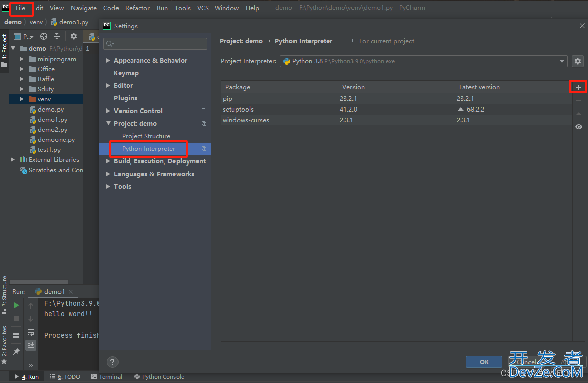Screen dimensions: 588x383
Task: Click the pin tab icon in Run panel
Action: 16,352
